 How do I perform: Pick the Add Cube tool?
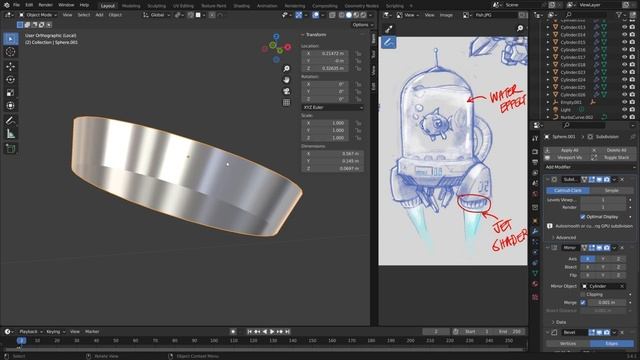click(x=11, y=149)
